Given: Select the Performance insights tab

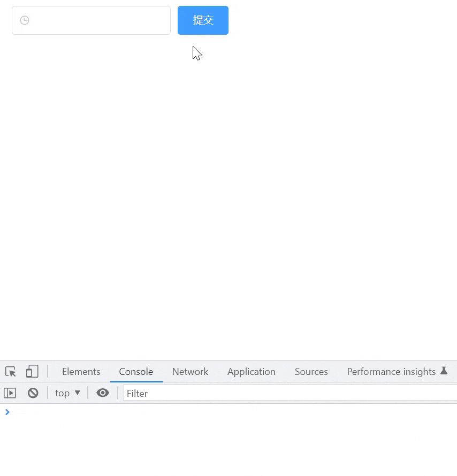Looking at the screenshot, I should [391, 372].
